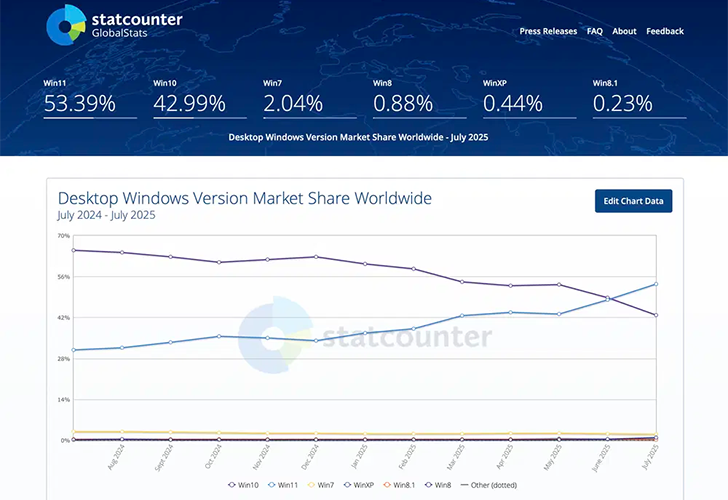Click the Feedback link
This screenshot has width=728, height=500.
click(x=665, y=31)
